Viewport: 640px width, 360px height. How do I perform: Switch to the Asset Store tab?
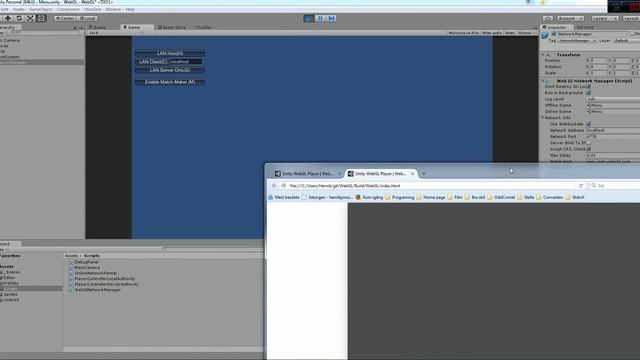tap(172, 27)
